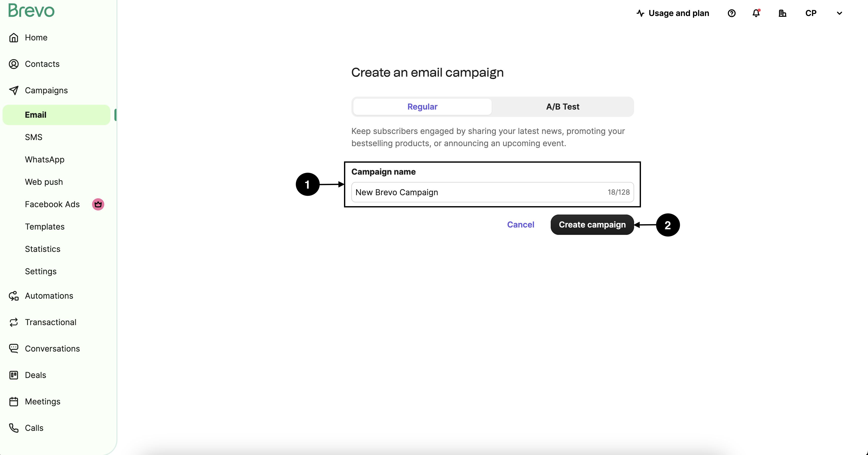Image resolution: width=868 pixels, height=455 pixels.
Task: Expand the account menu chevron
Action: pyautogui.click(x=839, y=13)
